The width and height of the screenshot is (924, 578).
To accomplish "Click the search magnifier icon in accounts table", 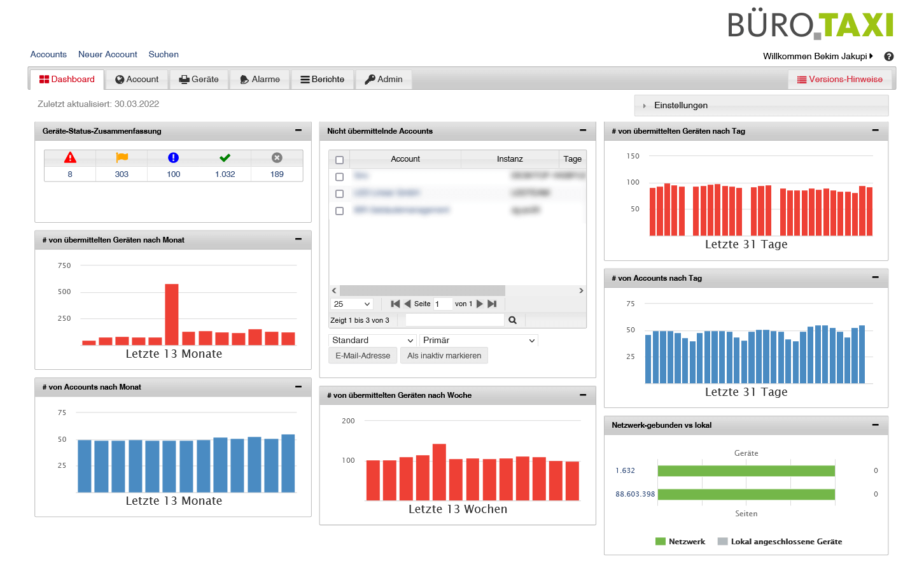I will tap(512, 320).
